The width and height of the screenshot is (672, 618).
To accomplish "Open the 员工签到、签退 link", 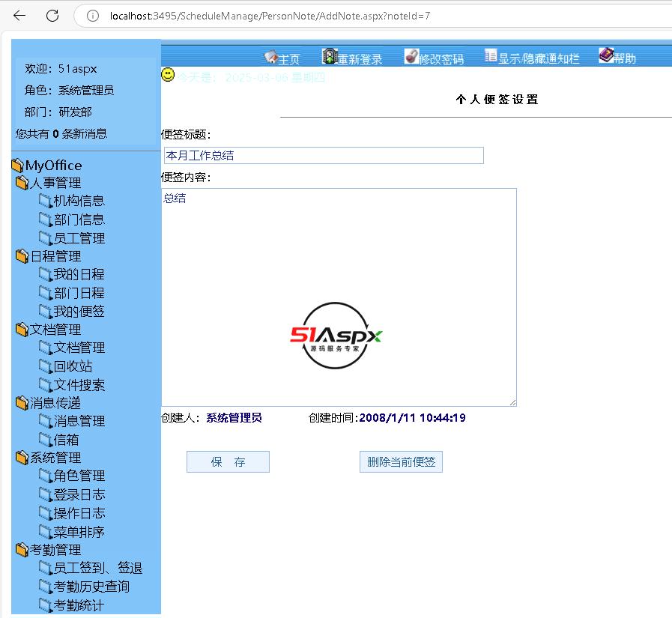I will 98,568.
